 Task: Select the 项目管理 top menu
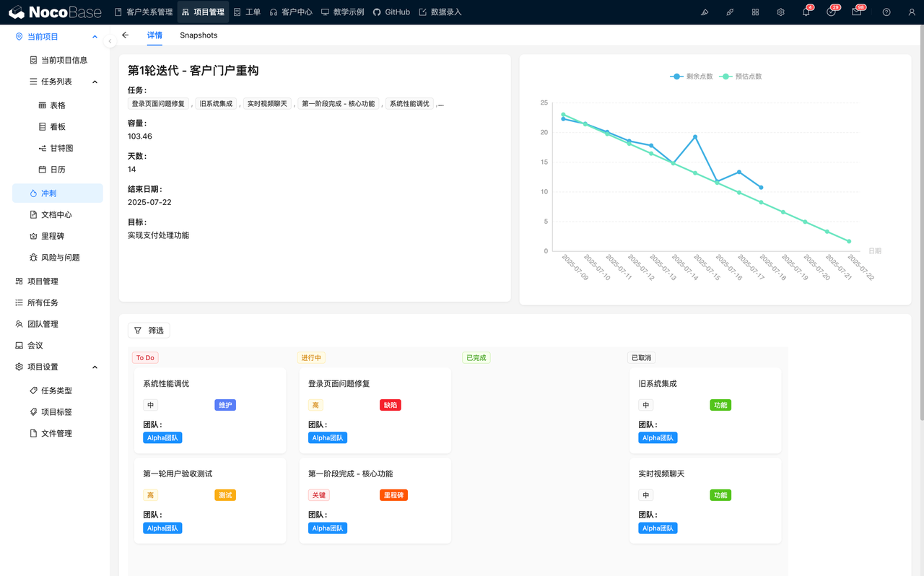(x=203, y=12)
